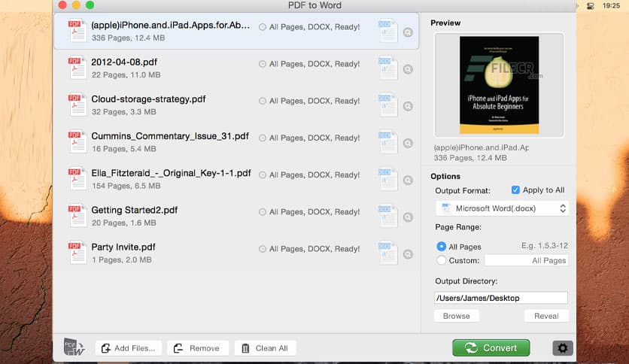Screen dimensions: 629x364
Task: Click the DOCX output icon for Ella_Fitzterald row
Action: (x=387, y=178)
